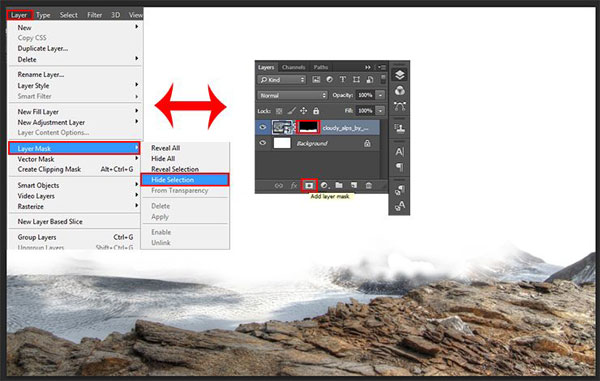600x381 pixels.
Task: Select the Background layer thumbnail
Action: (x=282, y=143)
